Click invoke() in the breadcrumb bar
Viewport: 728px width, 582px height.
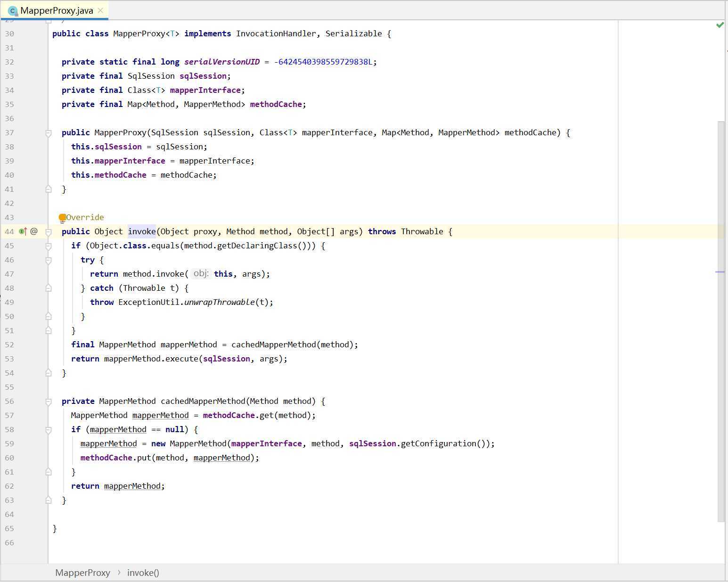pos(143,573)
